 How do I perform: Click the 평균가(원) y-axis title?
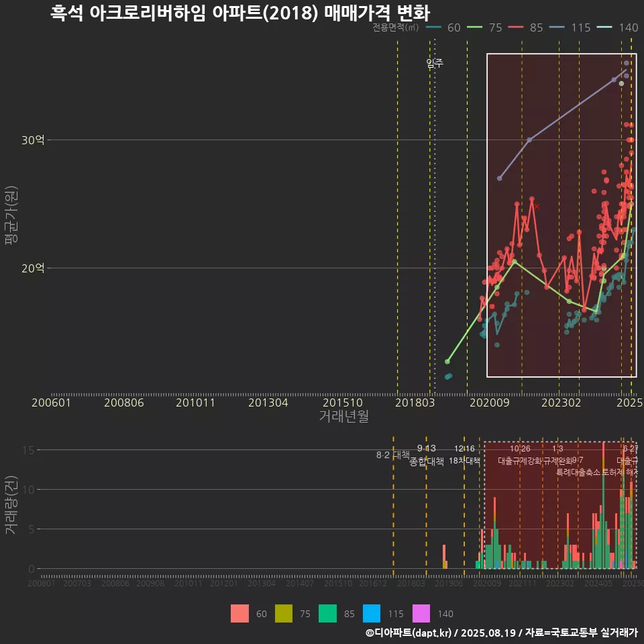coord(11,215)
